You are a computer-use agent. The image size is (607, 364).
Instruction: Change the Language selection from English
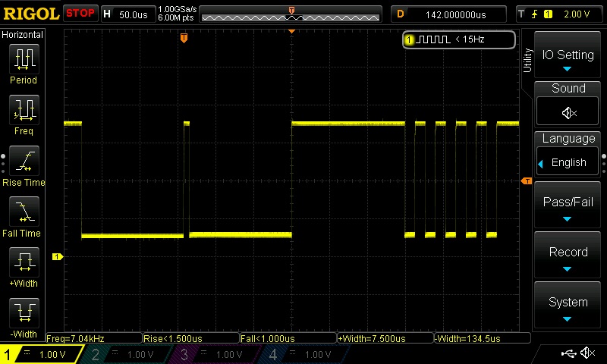point(568,162)
